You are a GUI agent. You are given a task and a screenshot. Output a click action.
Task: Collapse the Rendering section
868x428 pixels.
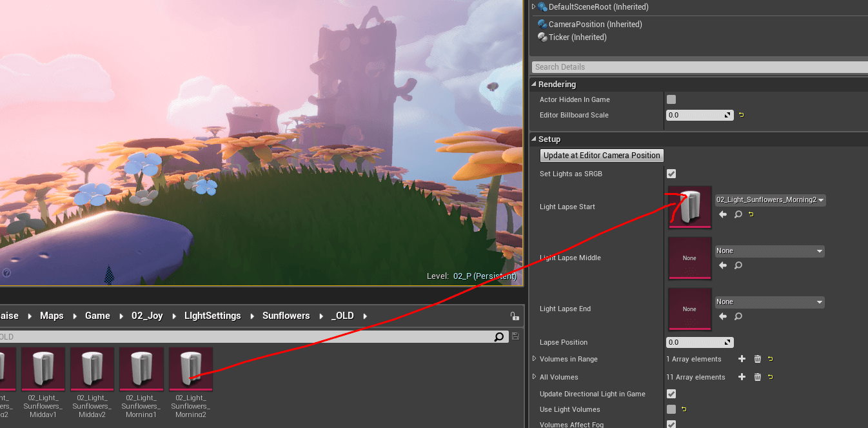coord(534,84)
